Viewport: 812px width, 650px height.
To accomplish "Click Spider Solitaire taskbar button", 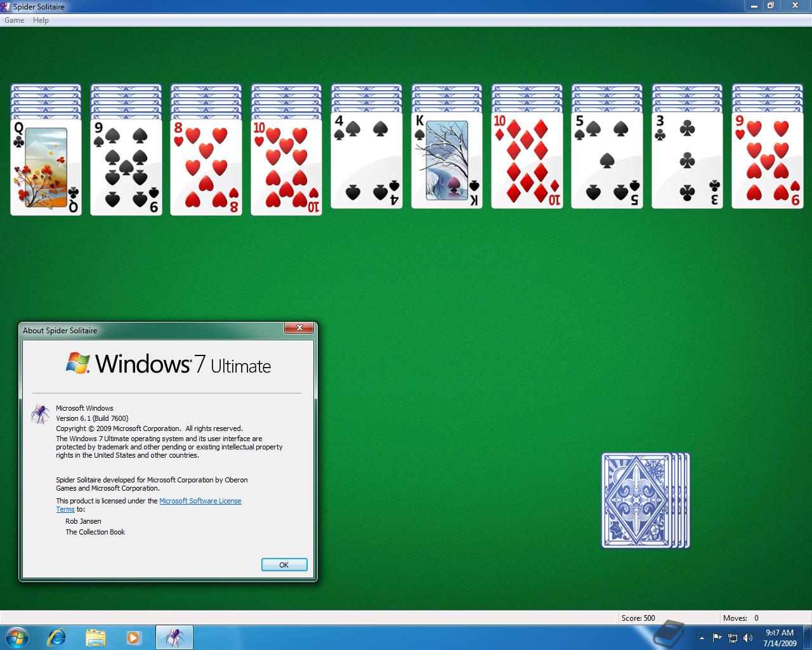I will pyautogui.click(x=174, y=637).
